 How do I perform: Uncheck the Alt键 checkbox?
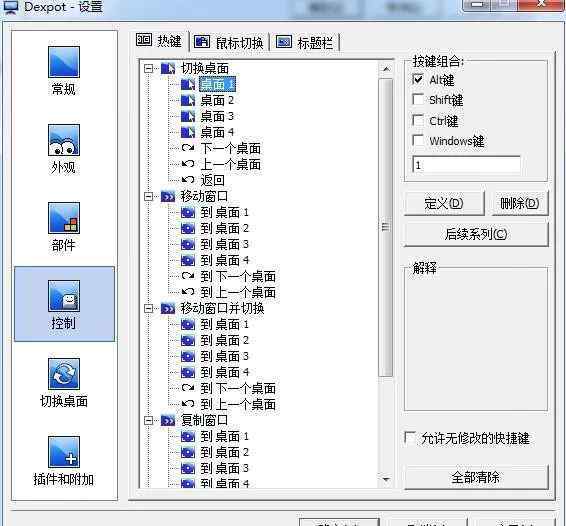tap(418, 79)
